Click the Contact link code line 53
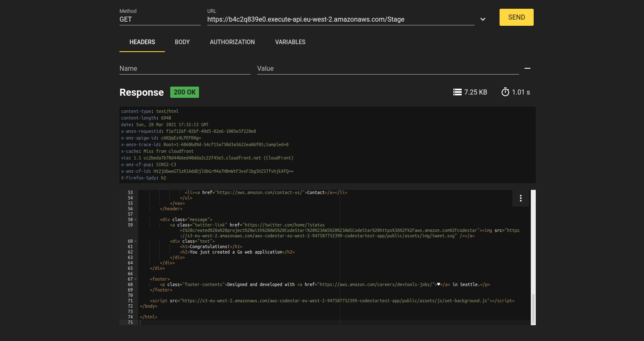Viewport: 644px width, 341px height. [x=266, y=192]
